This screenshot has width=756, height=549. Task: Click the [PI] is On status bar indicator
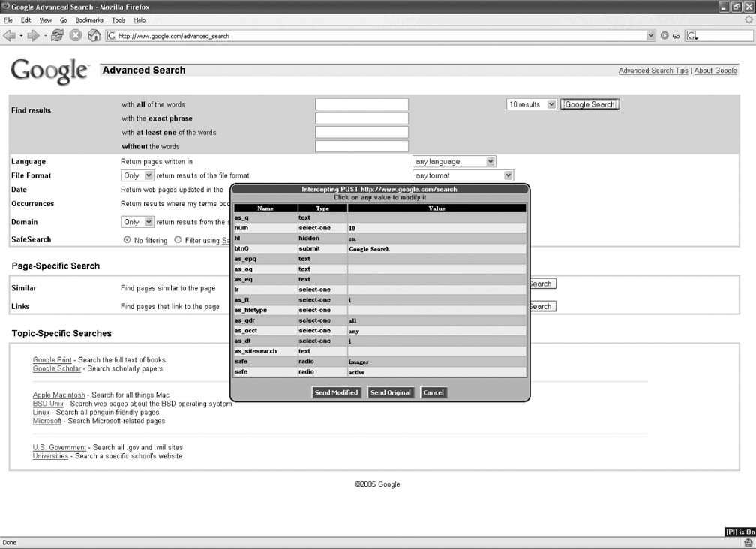pos(739,532)
